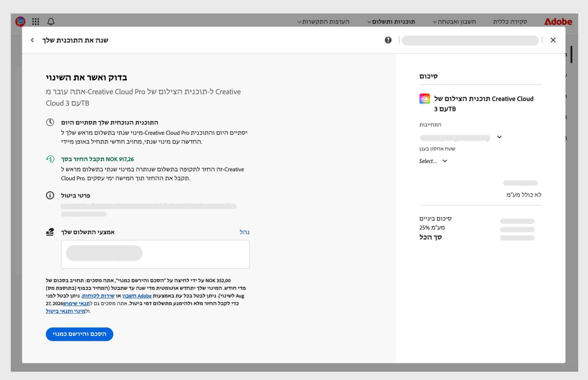The width and height of the screenshot is (588, 380).
Task: Open the user profile avatar
Action: click(x=20, y=21)
